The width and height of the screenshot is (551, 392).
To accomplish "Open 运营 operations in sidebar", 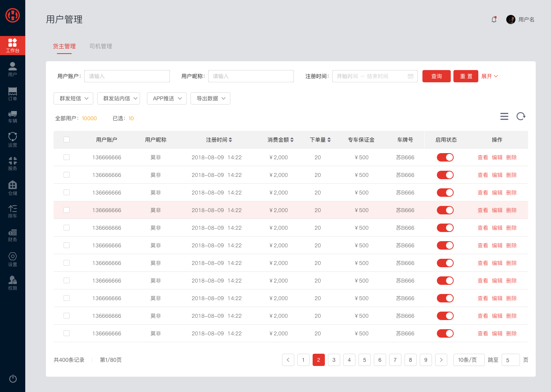I will coord(13,140).
